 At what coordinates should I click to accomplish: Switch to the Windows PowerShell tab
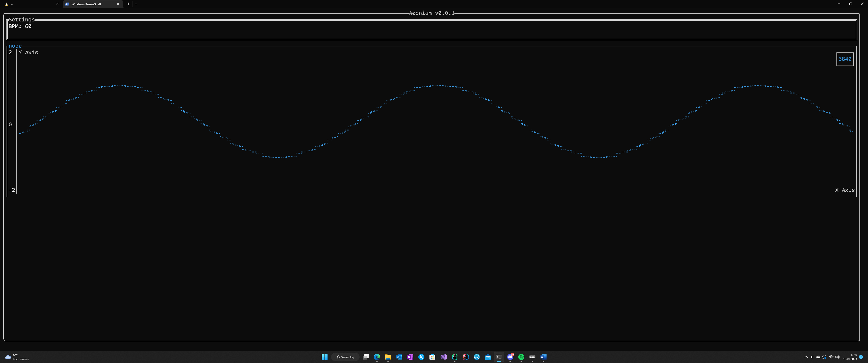[x=86, y=4]
